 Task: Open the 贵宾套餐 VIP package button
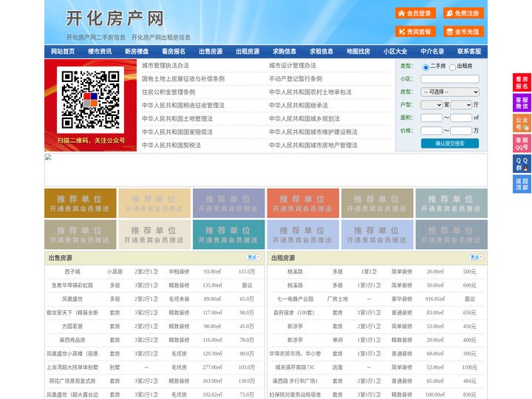coord(415,32)
